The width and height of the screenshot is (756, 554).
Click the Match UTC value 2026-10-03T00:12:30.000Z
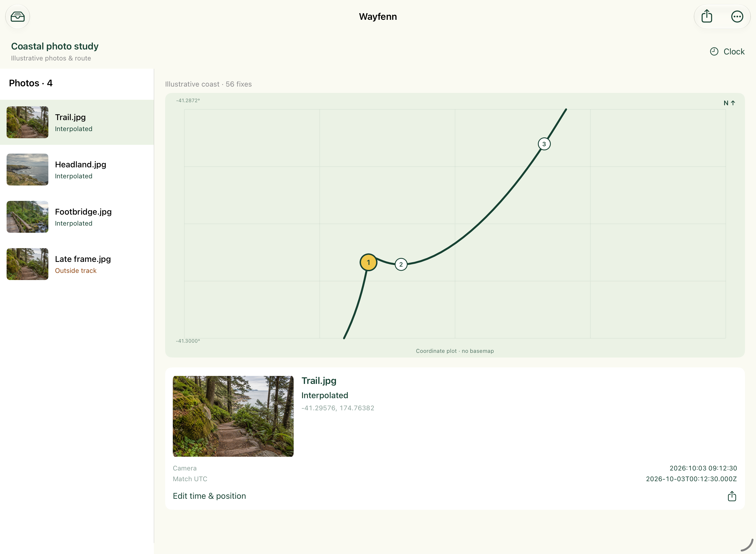pyautogui.click(x=691, y=479)
